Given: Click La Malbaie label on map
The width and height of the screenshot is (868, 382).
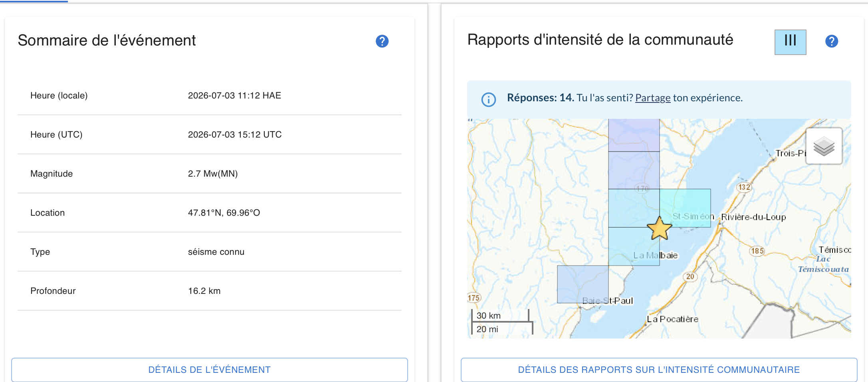Looking at the screenshot, I should [x=656, y=255].
